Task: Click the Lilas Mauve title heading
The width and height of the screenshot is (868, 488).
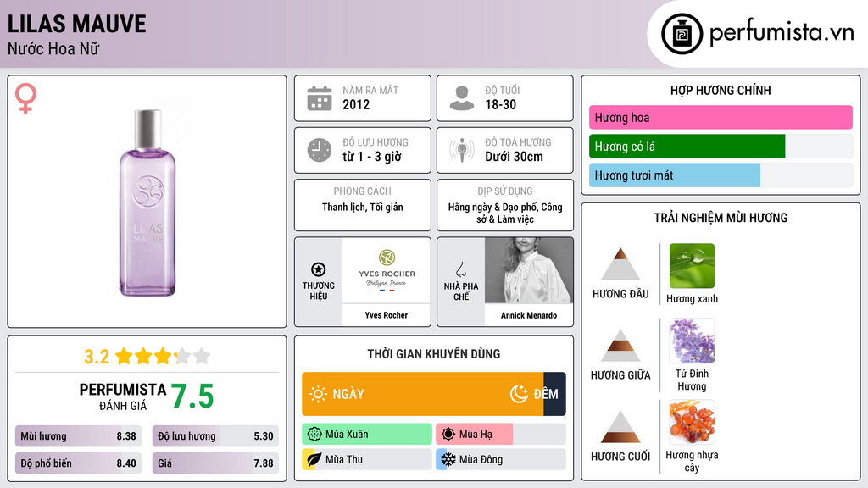Action: 77,24
